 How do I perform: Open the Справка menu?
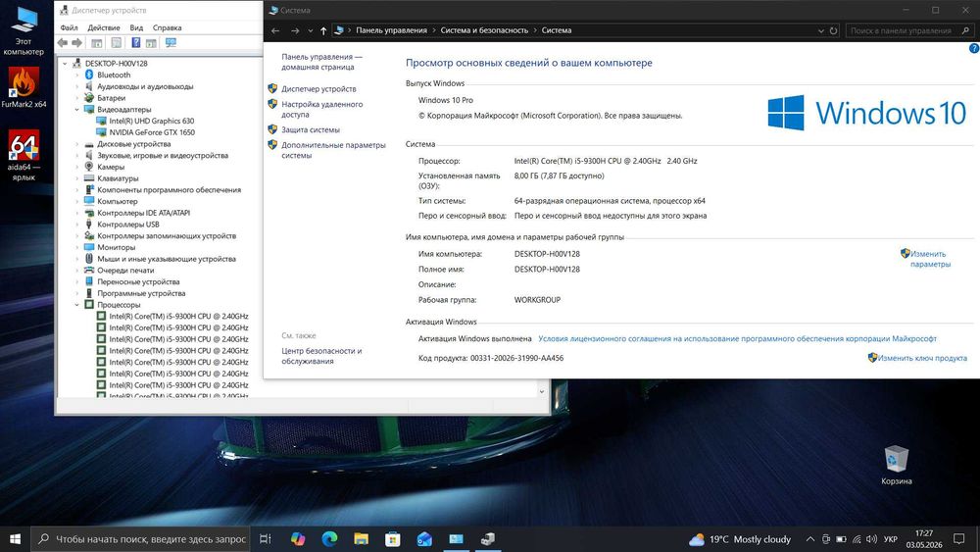167,27
